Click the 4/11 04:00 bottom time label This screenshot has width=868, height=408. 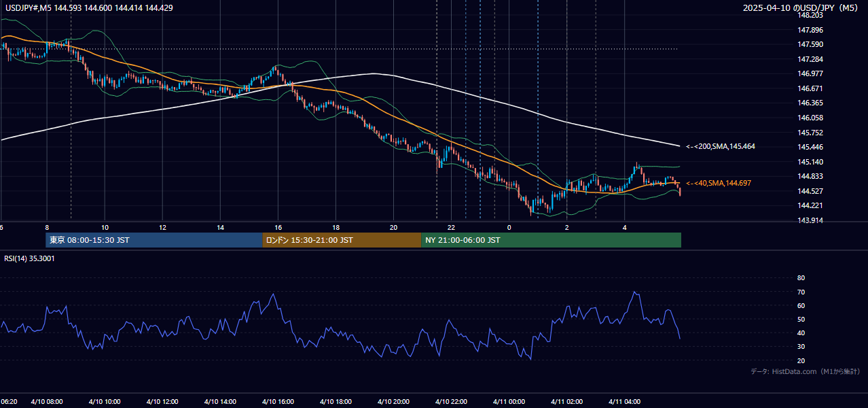pos(625,402)
